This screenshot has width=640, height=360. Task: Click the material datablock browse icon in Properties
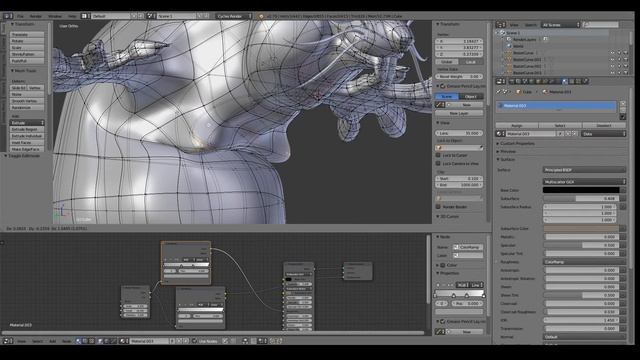pyautogui.click(x=500, y=134)
